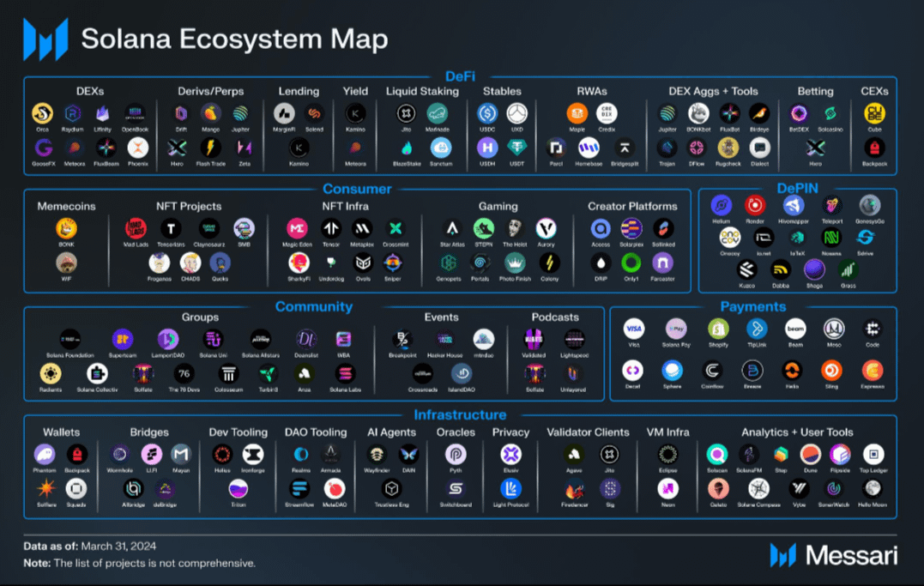The height and width of the screenshot is (586, 924).
Task: Click the "DePIN" section heading
Action: coord(797,189)
